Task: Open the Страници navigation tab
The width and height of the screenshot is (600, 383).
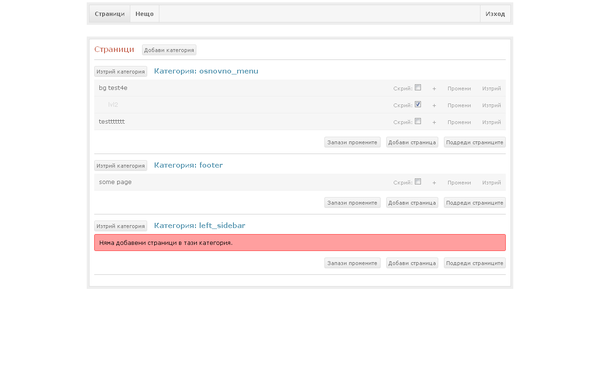Action: tap(109, 14)
